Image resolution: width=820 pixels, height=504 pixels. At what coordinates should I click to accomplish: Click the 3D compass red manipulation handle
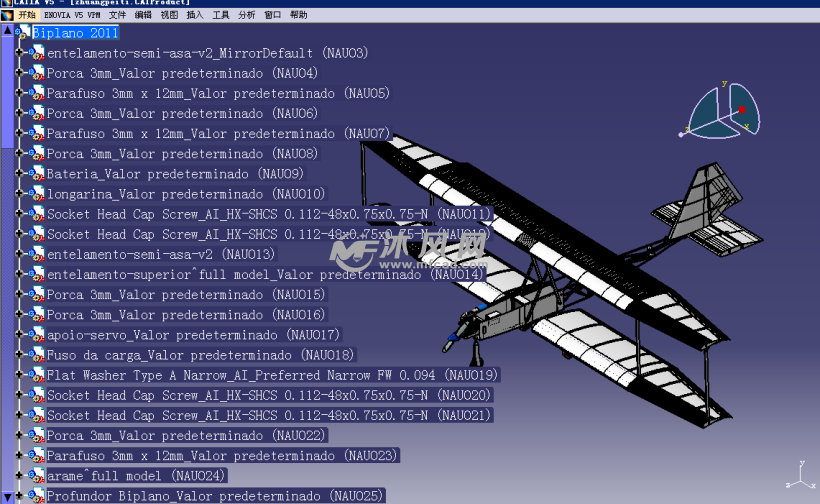(x=742, y=109)
